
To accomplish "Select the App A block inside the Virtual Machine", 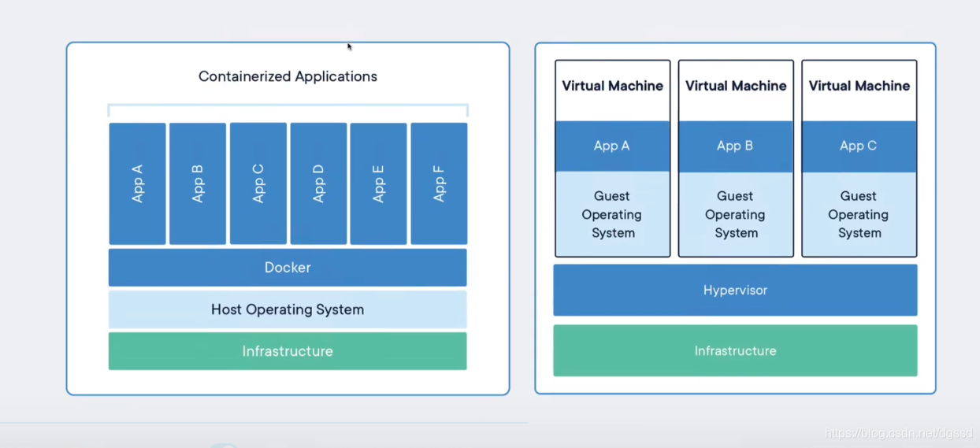I will [612, 146].
